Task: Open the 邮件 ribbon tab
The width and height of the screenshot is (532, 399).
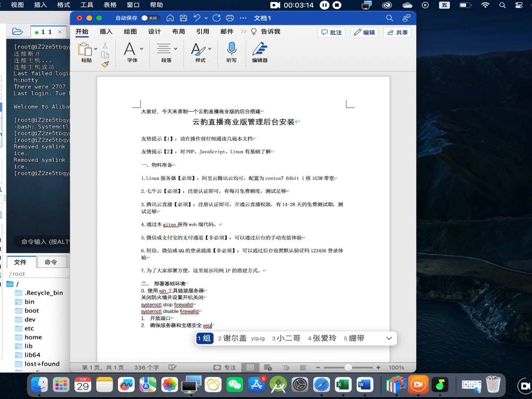Action: coord(227,31)
